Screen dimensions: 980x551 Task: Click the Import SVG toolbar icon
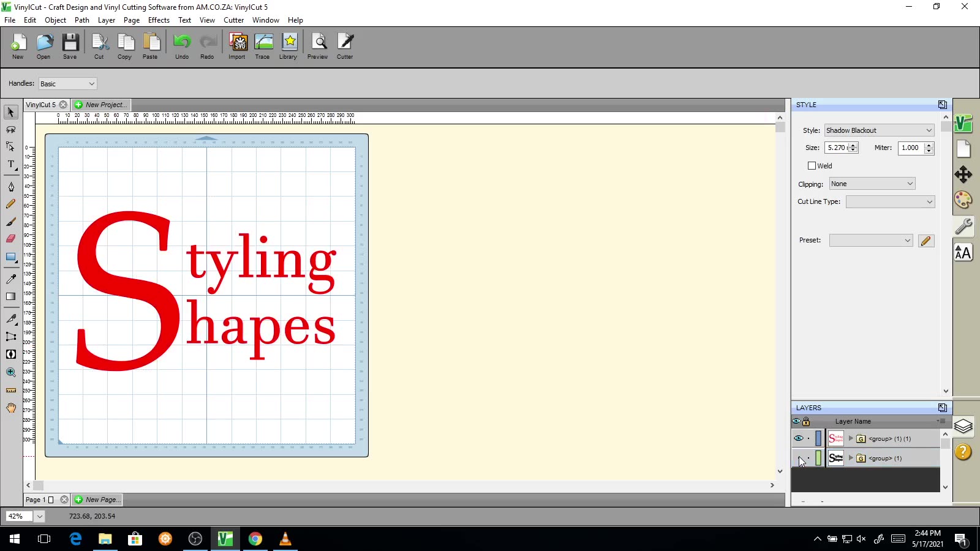237,47
